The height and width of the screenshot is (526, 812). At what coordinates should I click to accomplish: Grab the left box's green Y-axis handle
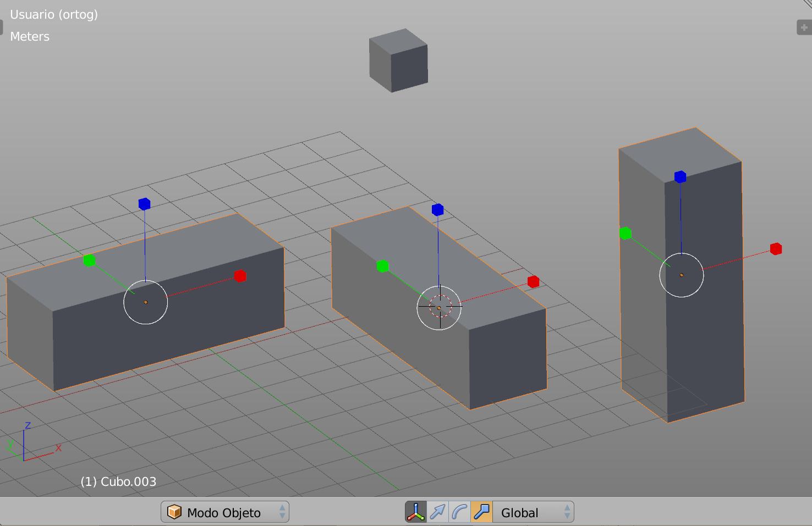coord(89,260)
